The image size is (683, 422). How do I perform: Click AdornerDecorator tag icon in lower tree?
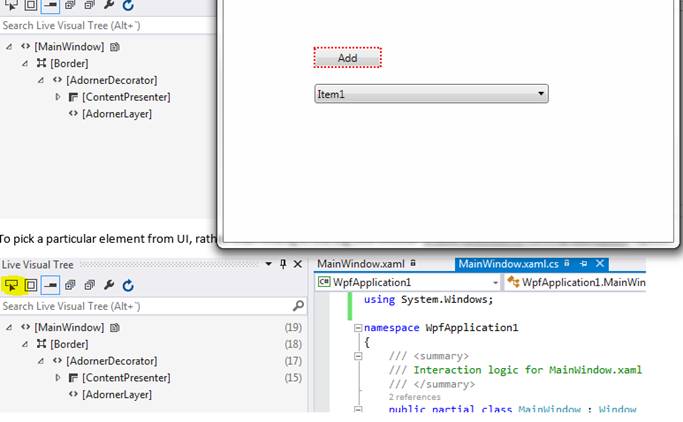pyautogui.click(x=57, y=361)
